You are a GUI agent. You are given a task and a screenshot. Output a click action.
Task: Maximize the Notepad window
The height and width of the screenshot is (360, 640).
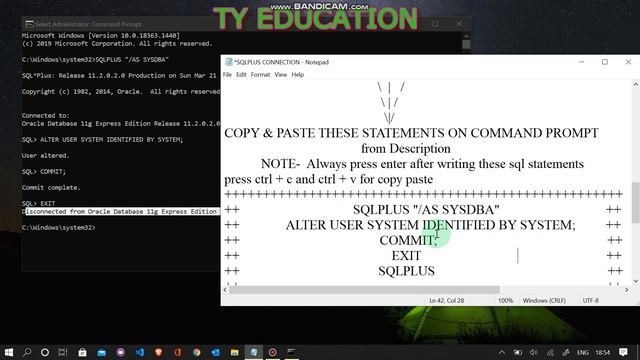(605, 62)
